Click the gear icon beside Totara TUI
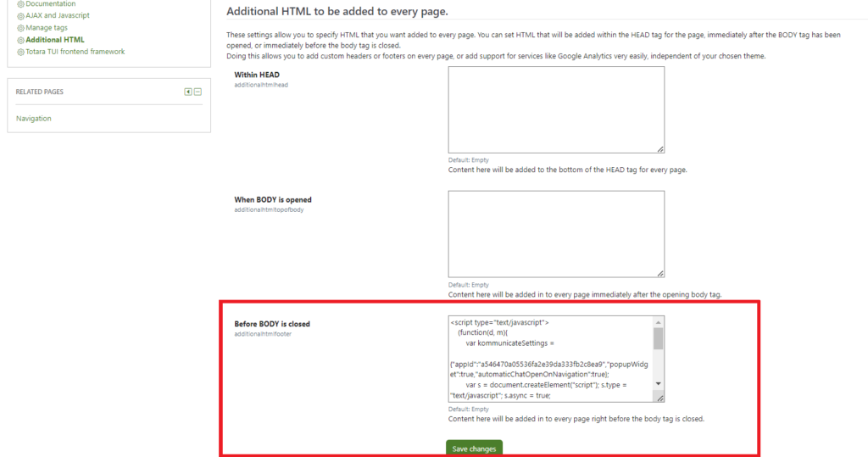This screenshot has width=868, height=457. point(20,52)
